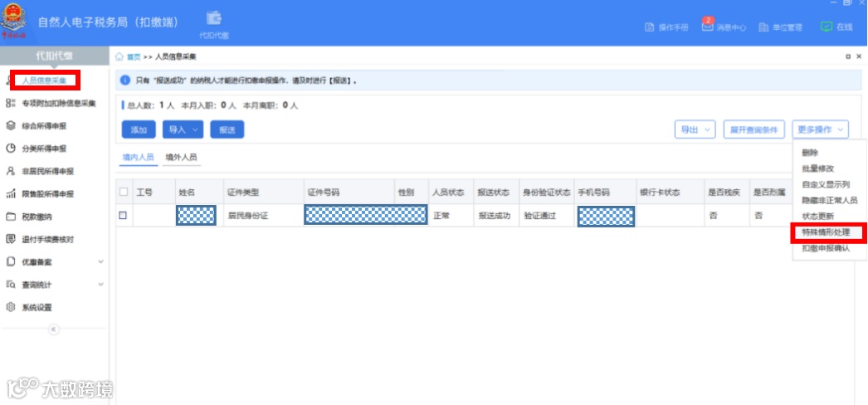Click 系统设置 gear icon
868x405 pixels.
pos(10,308)
